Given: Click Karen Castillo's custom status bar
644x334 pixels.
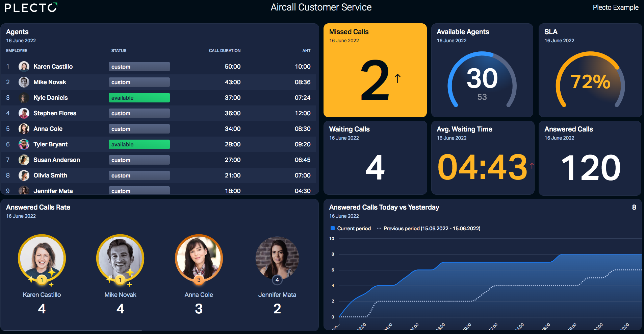Looking at the screenshot, I should click(139, 67).
